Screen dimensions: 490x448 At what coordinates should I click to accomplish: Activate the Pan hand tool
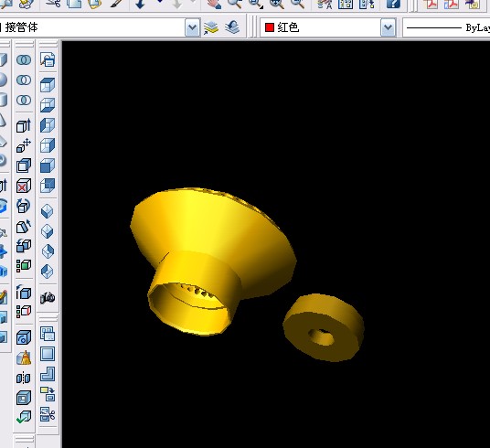[x=214, y=4]
